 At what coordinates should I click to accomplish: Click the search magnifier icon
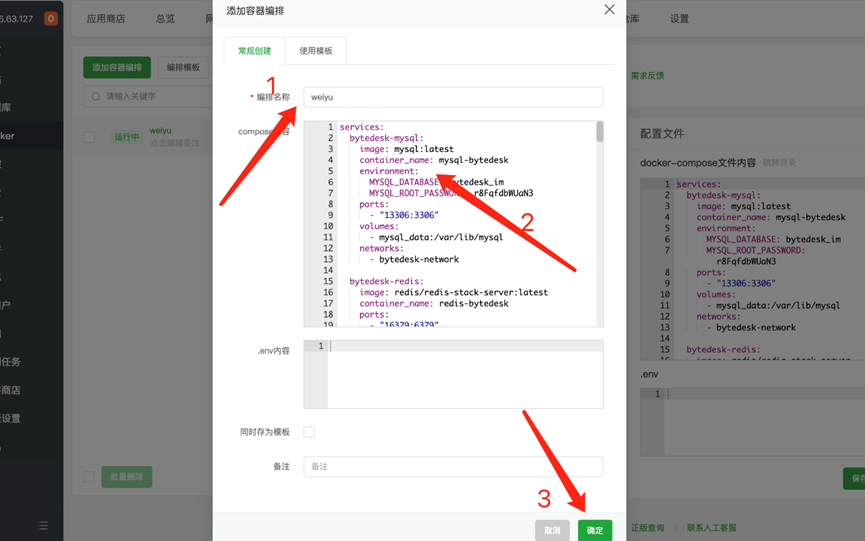[x=96, y=97]
